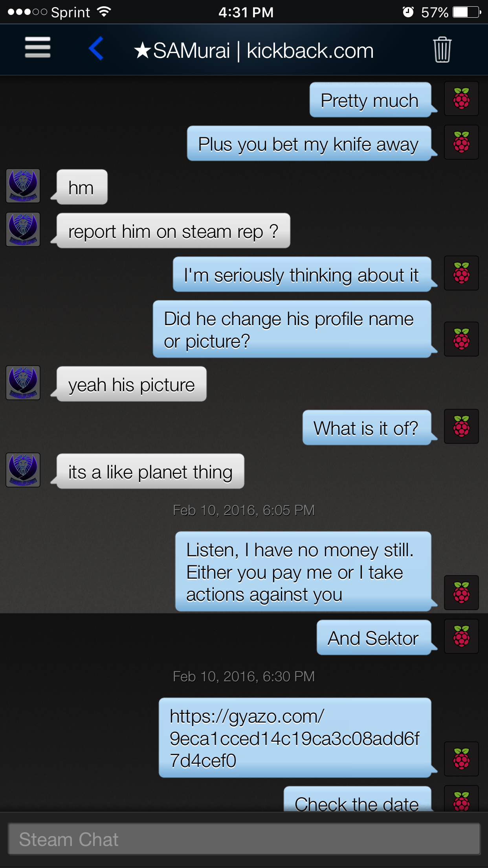Select the 'Plus you bet my knife away' bubble
This screenshot has width=488, height=868.
309,143
